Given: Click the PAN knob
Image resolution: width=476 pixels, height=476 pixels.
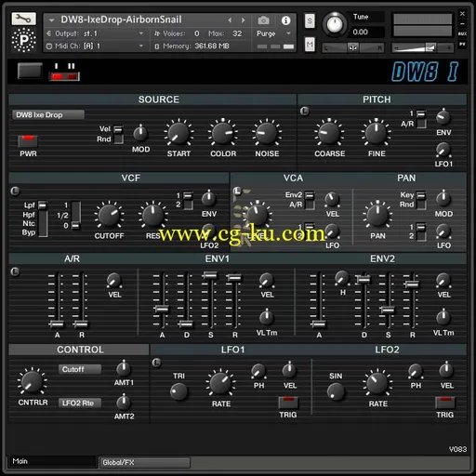Looking at the screenshot, I should point(377,216).
